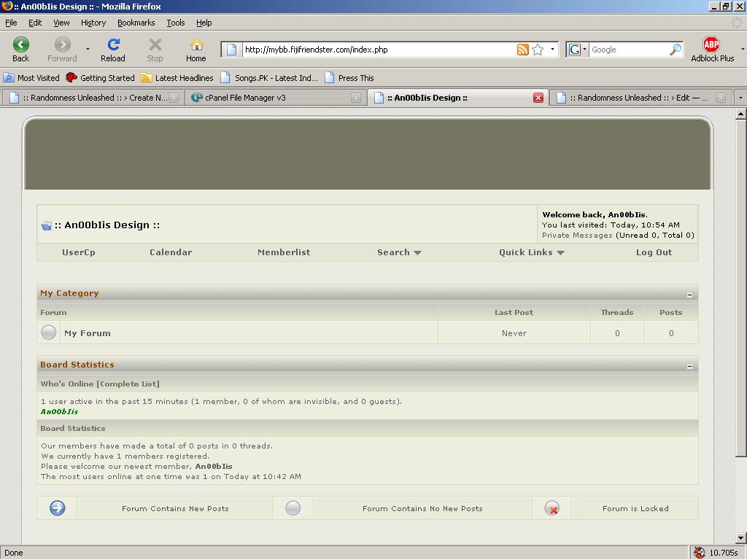747x560 pixels.
Task: Click the Reload page icon
Action: coord(113,46)
